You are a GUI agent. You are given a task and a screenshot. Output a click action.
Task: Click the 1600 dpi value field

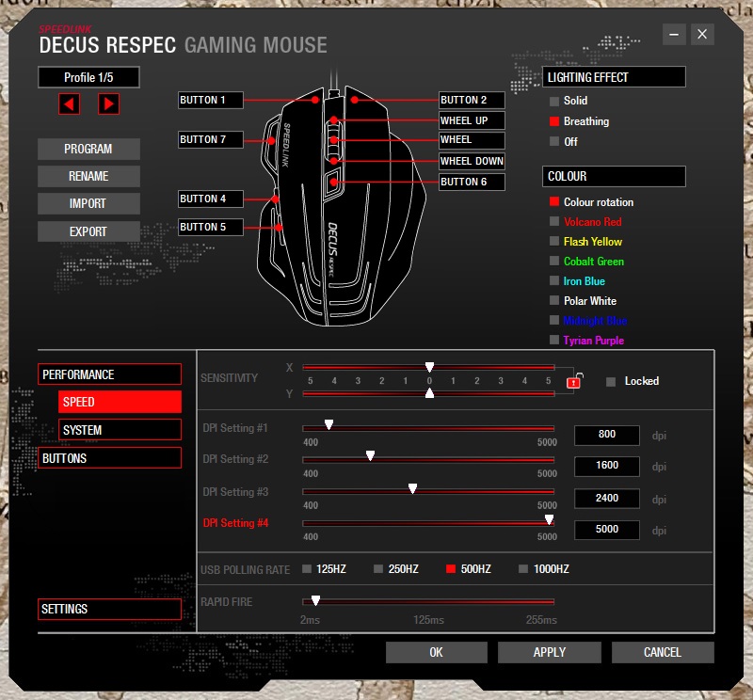[x=607, y=466]
